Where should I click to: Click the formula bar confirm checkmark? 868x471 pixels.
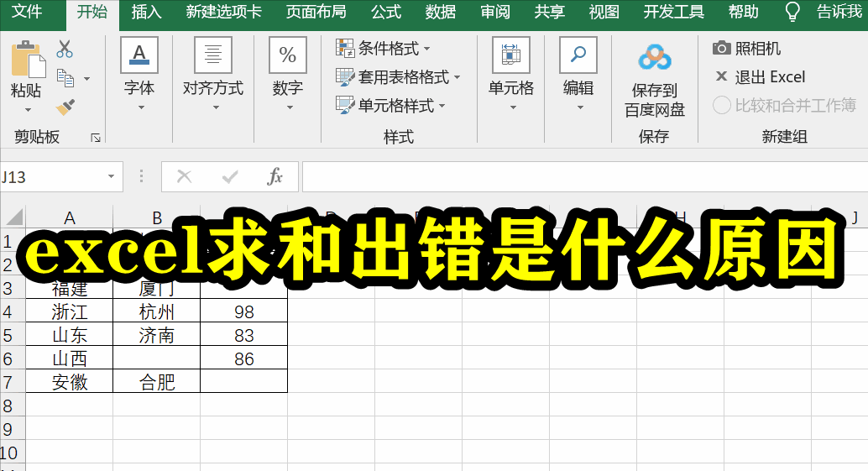pyautogui.click(x=230, y=177)
